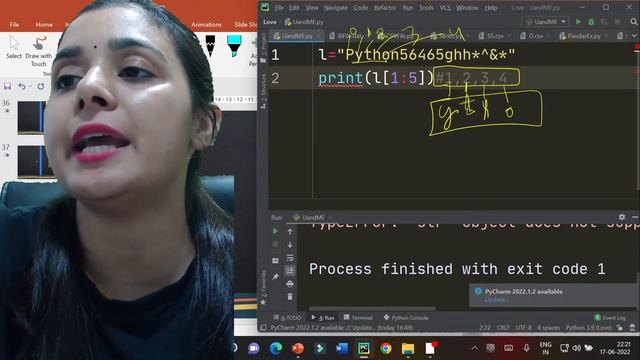Click UandME.py breadcrumb in navigation bar
The width and height of the screenshot is (640, 360).
point(304,22)
